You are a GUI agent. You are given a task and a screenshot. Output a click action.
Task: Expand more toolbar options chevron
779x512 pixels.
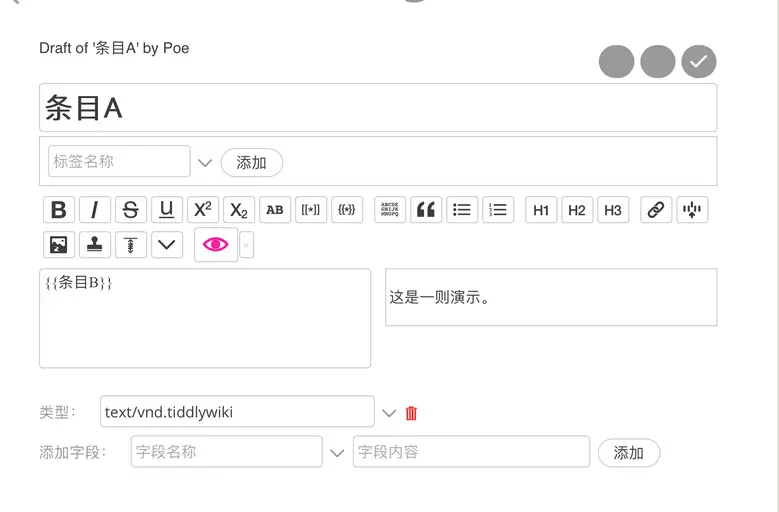point(166,244)
